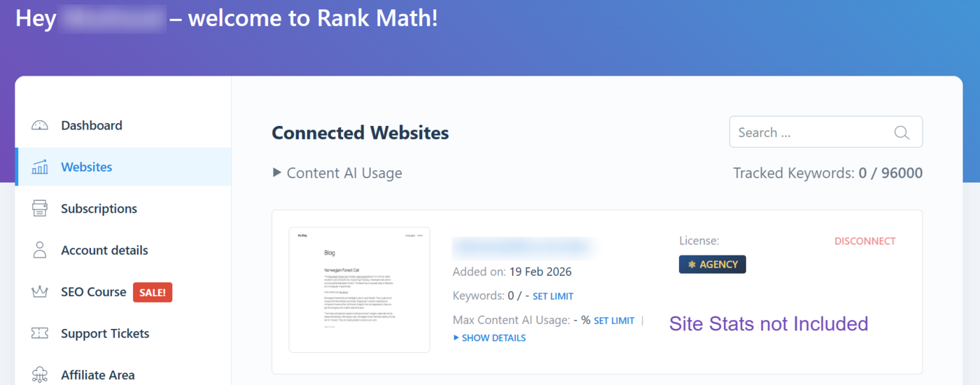
Task: Click the Support Tickets ticket icon
Action: pyautogui.click(x=40, y=333)
